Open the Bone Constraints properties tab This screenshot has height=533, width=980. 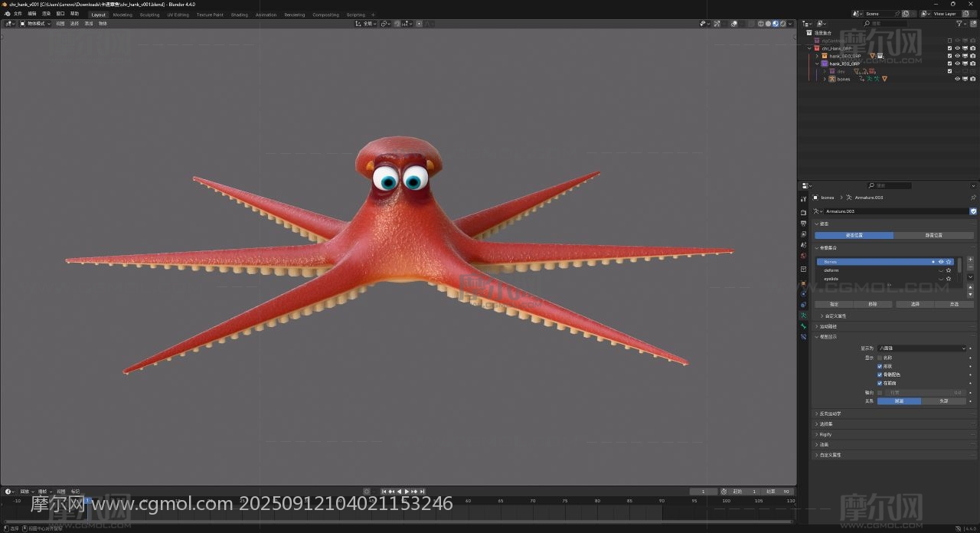pyautogui.click(x=803, y=337)
